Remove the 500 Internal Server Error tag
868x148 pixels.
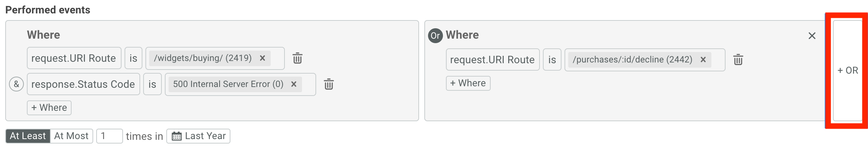click(294, 84)
